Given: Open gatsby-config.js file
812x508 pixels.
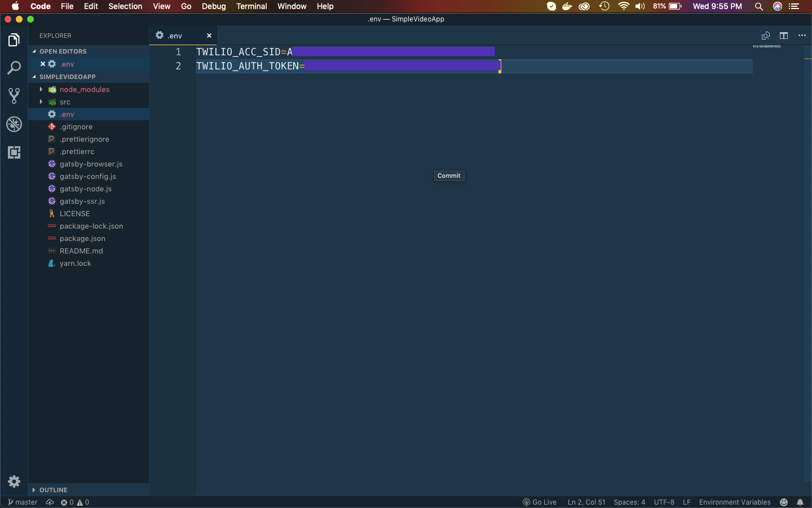Looking at the screenshot, I should [x=89, y=177].
